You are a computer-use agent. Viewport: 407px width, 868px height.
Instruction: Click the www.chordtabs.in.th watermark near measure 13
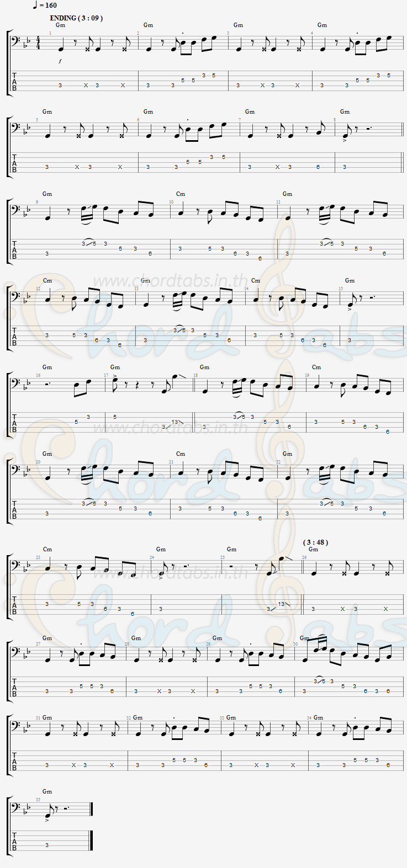pos(151,283)
